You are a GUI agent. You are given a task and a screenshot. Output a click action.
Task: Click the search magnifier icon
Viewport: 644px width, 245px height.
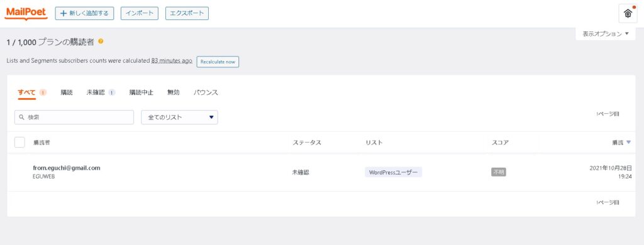(22, 117)
